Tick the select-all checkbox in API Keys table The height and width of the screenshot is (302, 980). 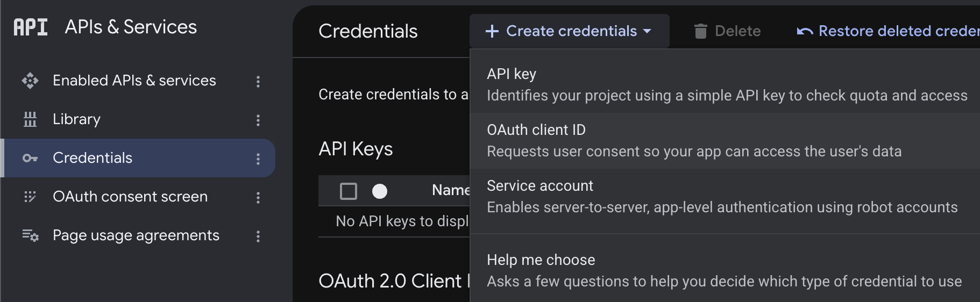[x=349, y=191]
